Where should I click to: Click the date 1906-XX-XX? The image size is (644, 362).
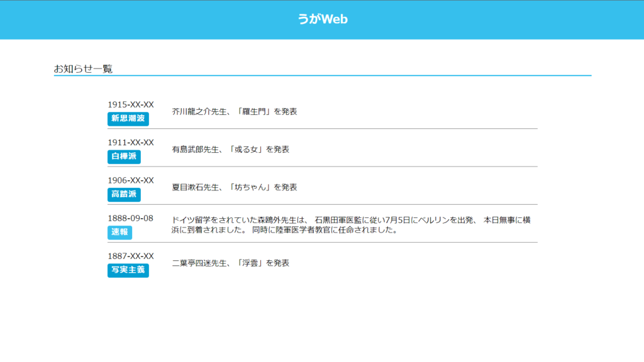tap(131, 180)
